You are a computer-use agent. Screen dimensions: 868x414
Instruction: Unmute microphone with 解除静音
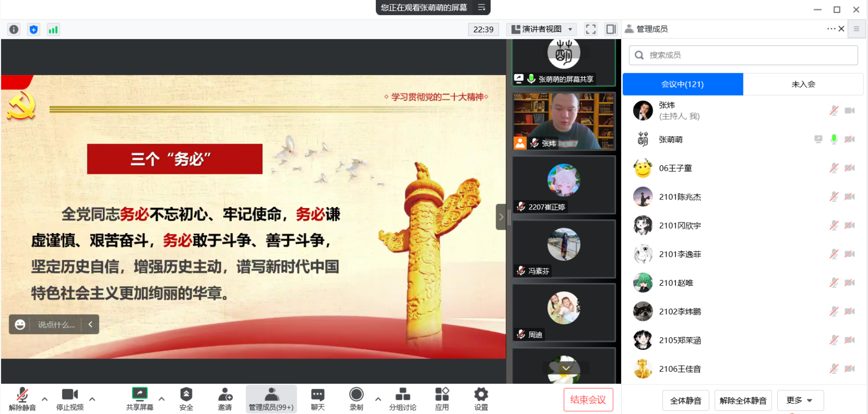coord(22,399)
